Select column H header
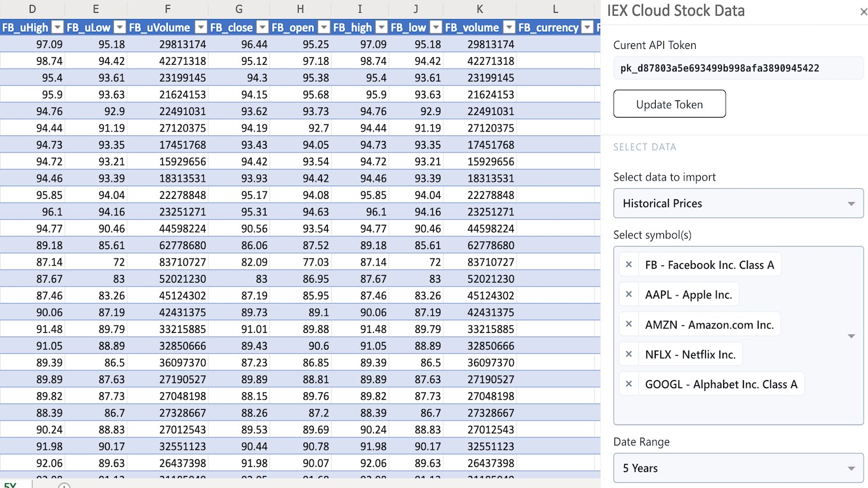The width and height of the screenshot is (868, 488). pos(300,9)
